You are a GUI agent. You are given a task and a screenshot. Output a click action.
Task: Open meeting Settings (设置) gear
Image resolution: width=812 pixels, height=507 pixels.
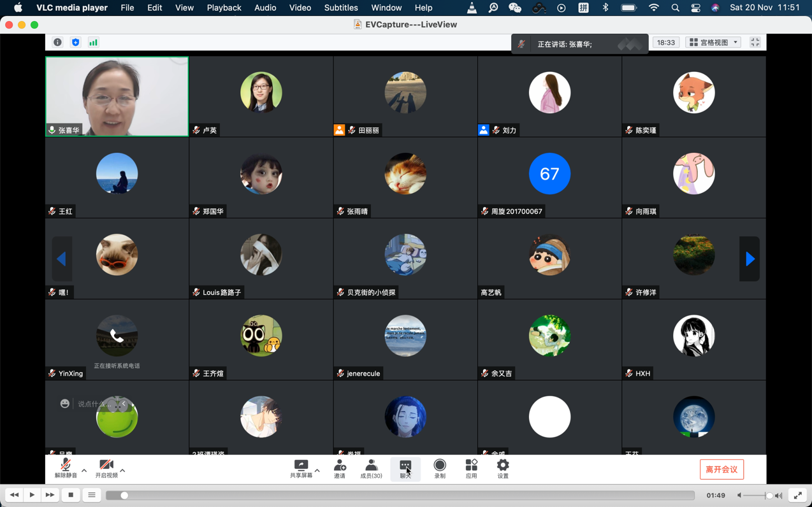[x=503, y=468]
